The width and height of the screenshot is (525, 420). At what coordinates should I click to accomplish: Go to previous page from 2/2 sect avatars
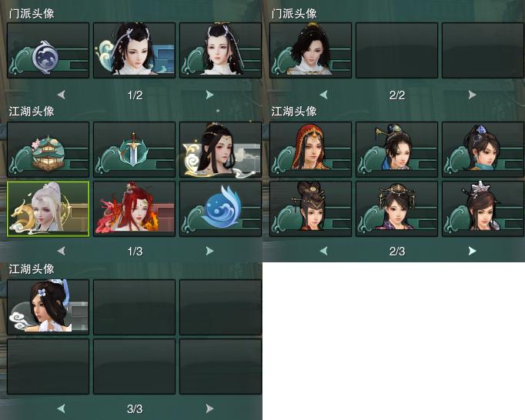[323, 95]
